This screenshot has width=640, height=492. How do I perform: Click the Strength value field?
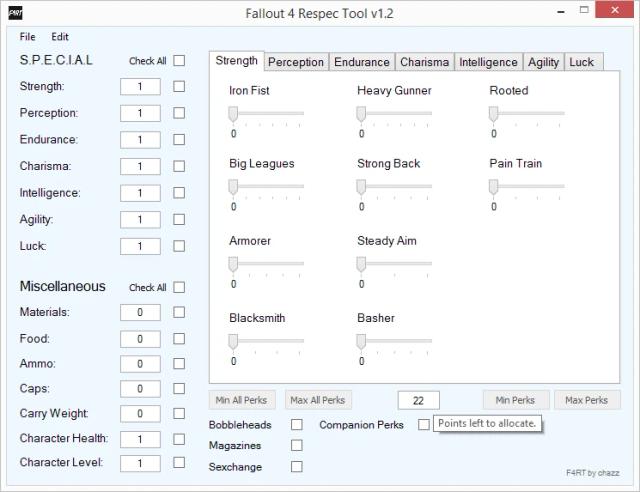pyautogui.click(x=140, y=87)
